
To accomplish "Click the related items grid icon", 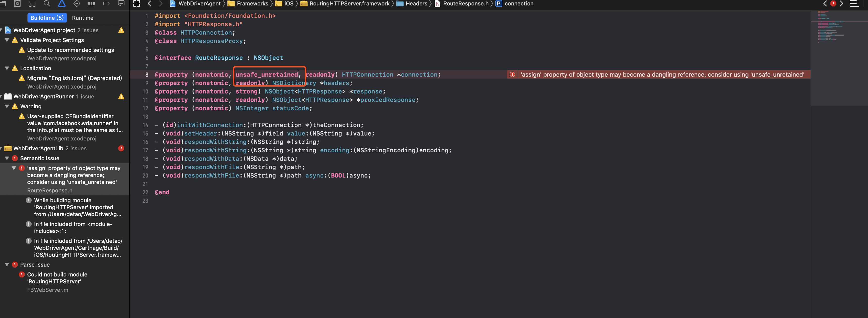I will 137,4.
